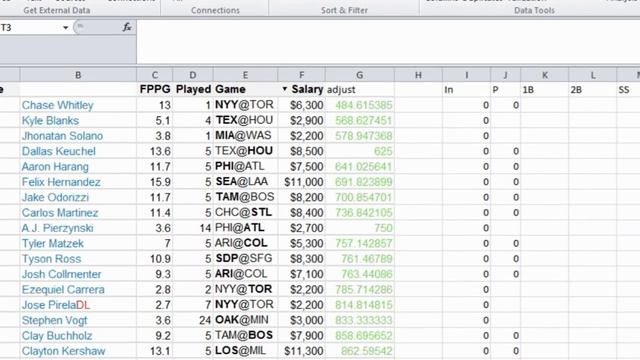Select the 862.59542 adjust cell
The height and width of the screenshot is (360, 640).
coord(360,351)
